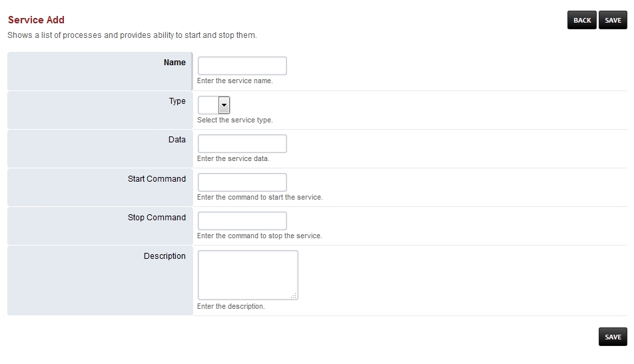Click the Description field label
The width and height of the screenshot is (634, 364).
(164, 256)
